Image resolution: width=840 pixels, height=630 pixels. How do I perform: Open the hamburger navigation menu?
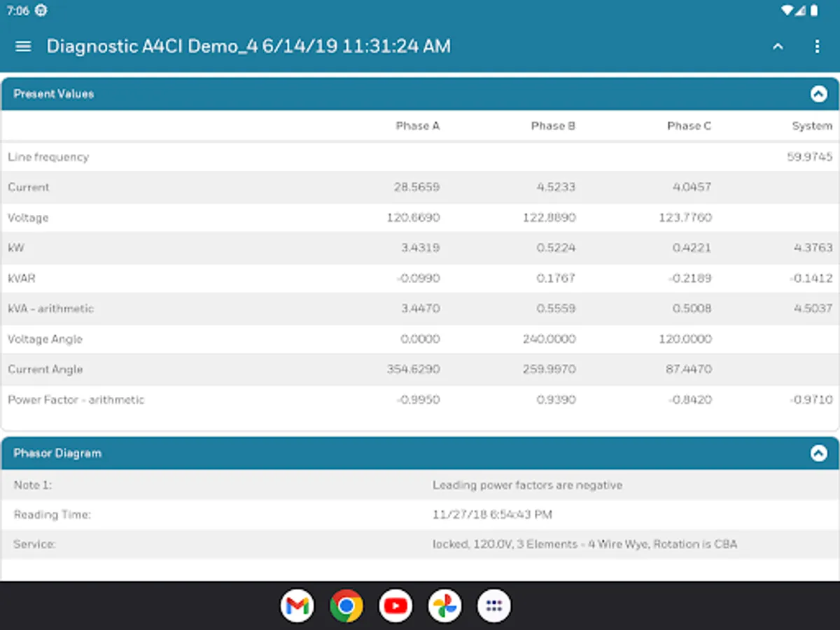pyautogui.click(x=23, y=46)
